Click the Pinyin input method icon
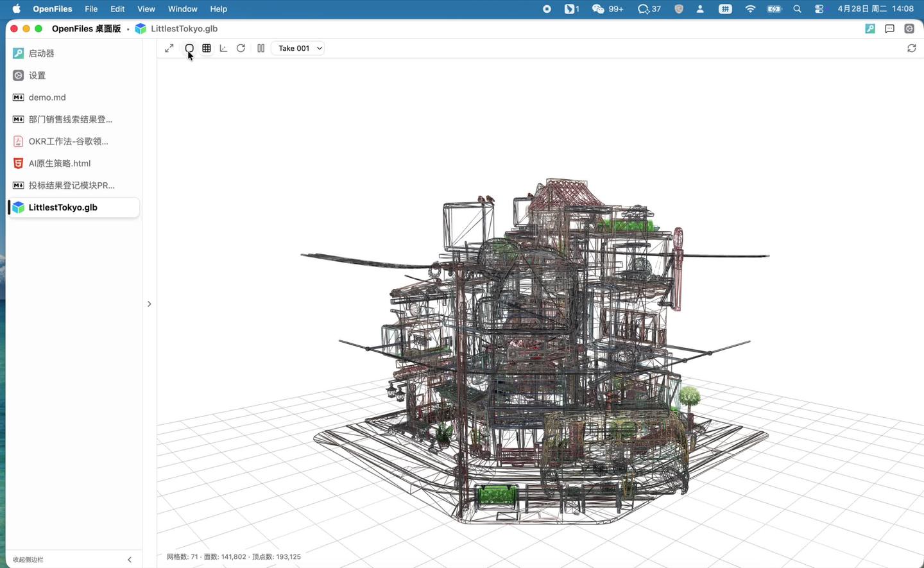 [x=725, y=9]
